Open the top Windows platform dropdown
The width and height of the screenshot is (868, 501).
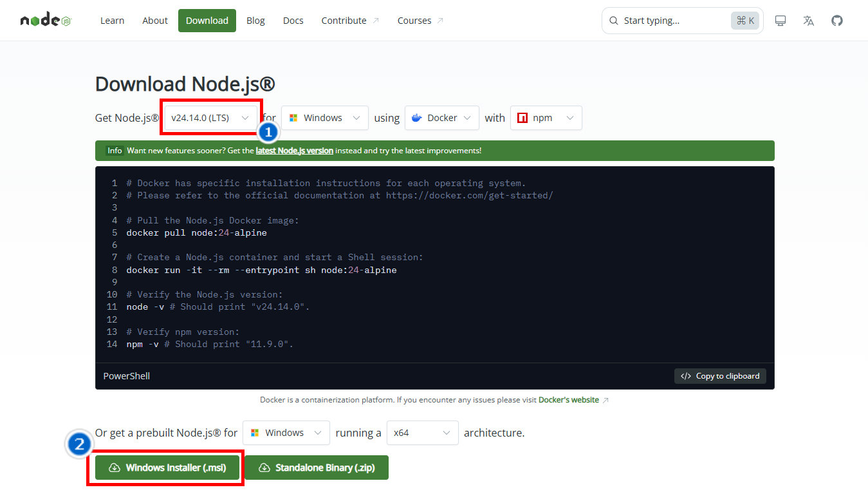tap(325, 118)
